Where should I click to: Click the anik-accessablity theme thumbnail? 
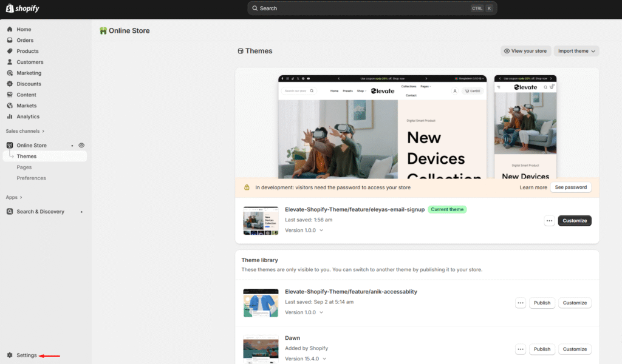261,303
